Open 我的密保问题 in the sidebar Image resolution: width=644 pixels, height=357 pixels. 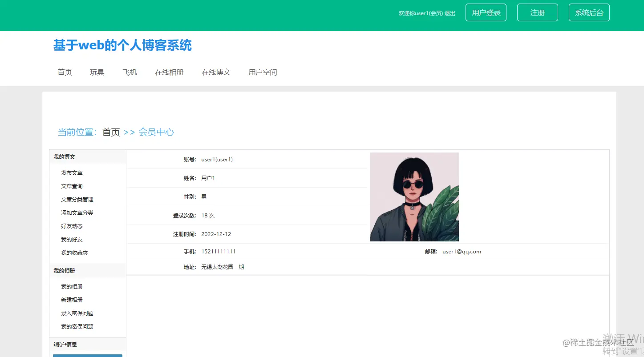77,327
